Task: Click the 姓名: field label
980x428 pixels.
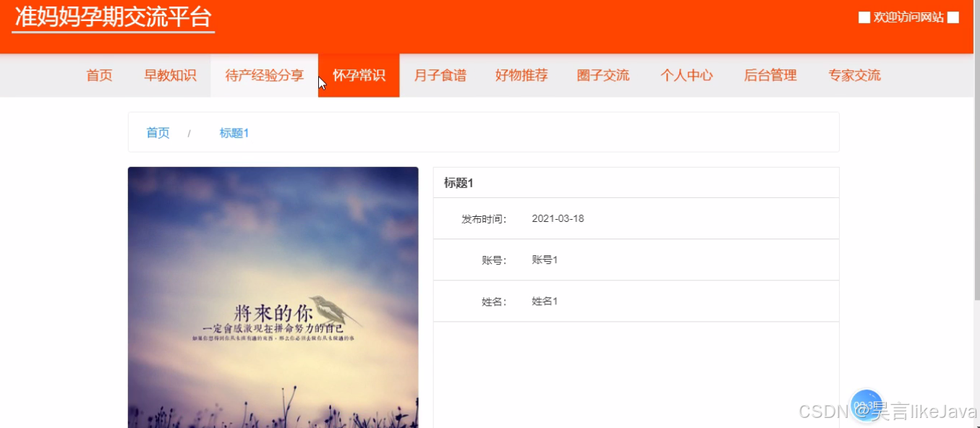Action: pyautogui.click(x=494, y=301)
